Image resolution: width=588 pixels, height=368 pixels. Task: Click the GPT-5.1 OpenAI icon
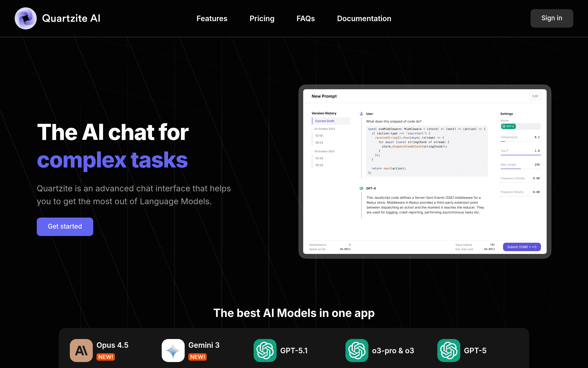(265, 350)
